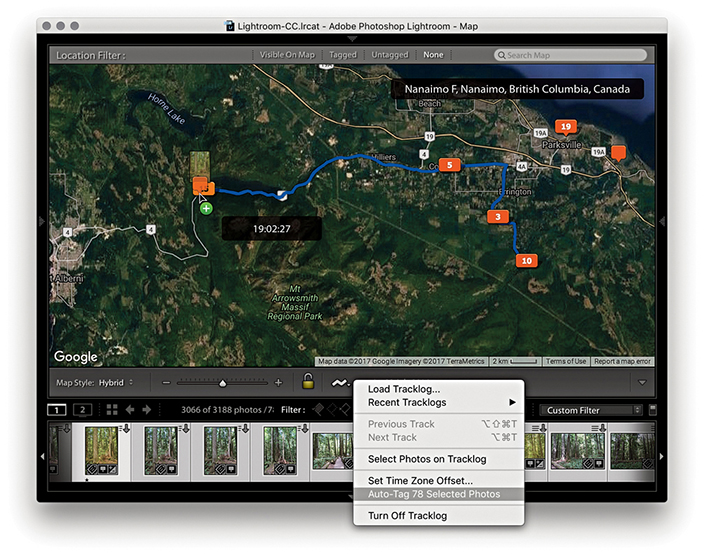Click the GPS tracklog icon in toolbar
The height and width of the screenshot is (554, 704).
coord(341,382)
